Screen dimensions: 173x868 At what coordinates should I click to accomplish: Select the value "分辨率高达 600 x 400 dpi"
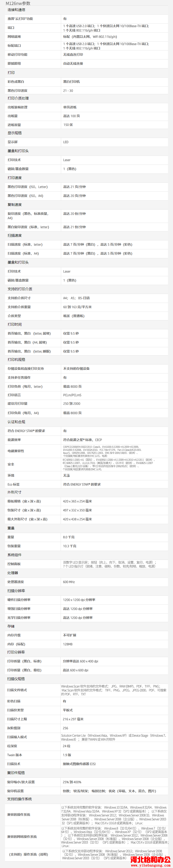[80, 661]
